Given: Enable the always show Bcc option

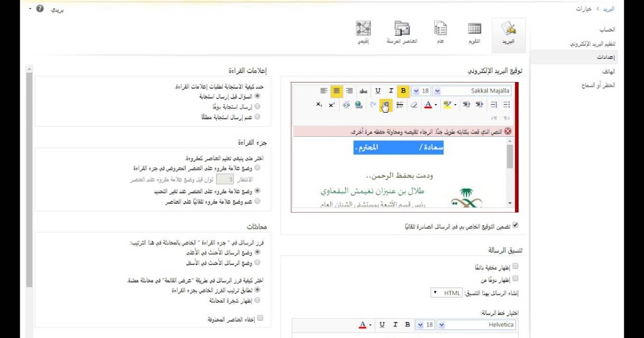Looking at the screenshot, I should click(x=515, y=266).
